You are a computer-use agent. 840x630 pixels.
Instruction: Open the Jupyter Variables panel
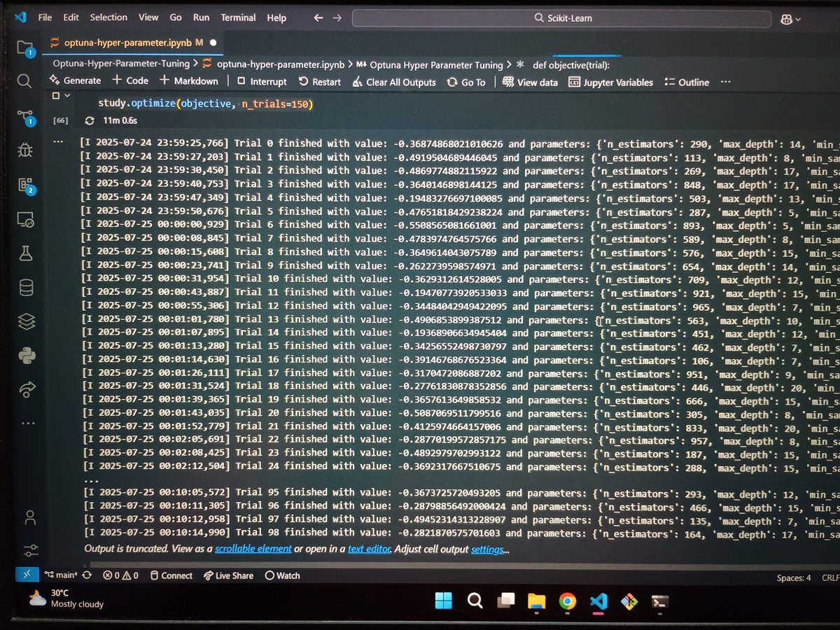pyautogui.click(x=610, y=82)
